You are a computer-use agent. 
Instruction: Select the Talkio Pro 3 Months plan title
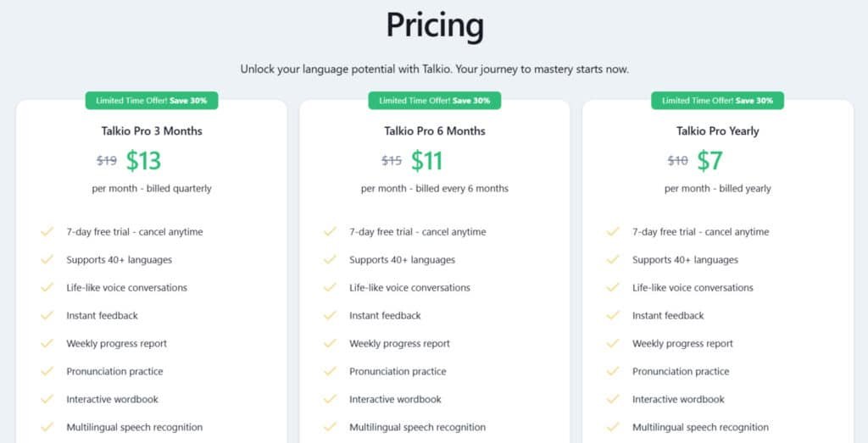click(x=152, y=130)
